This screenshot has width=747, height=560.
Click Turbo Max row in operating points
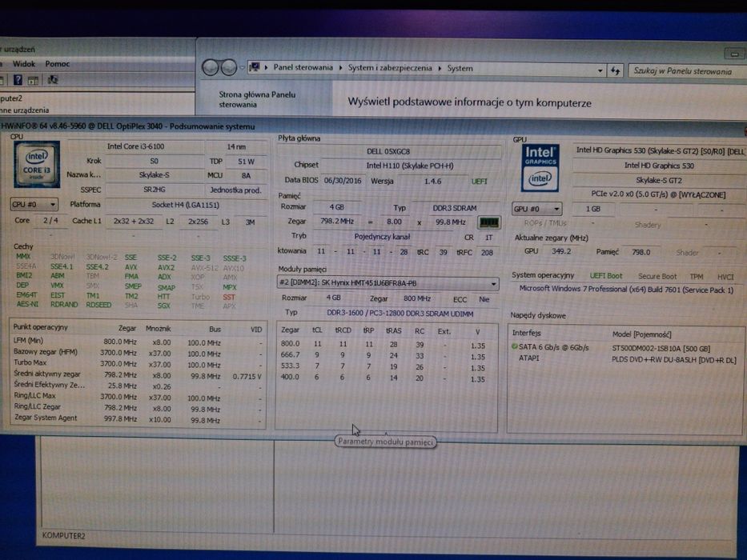point(139,363)
